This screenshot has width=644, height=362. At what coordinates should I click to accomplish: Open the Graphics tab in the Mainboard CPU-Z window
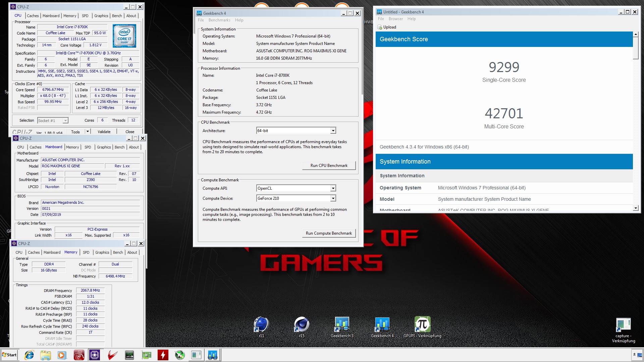tap(104, 147)
